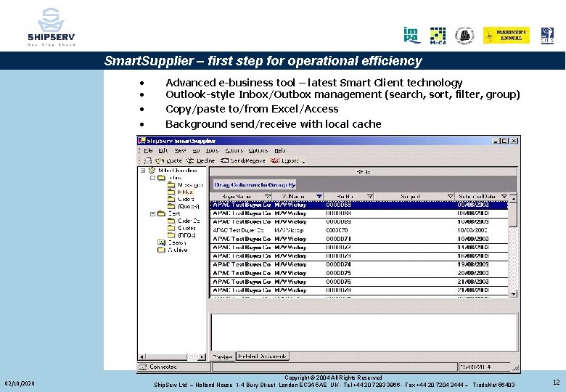Select the row with Ref No 0000076

point(358,282)
